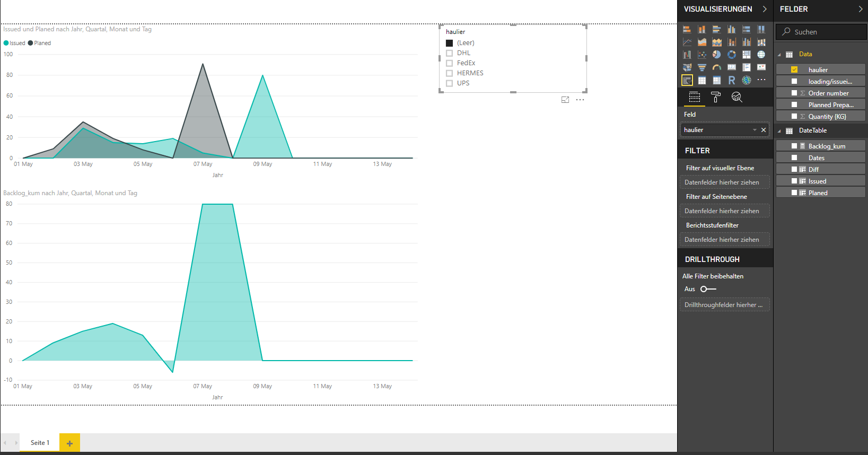Select the map globe visualization
The width and height of the screenshot is (868, 455).
761,55
